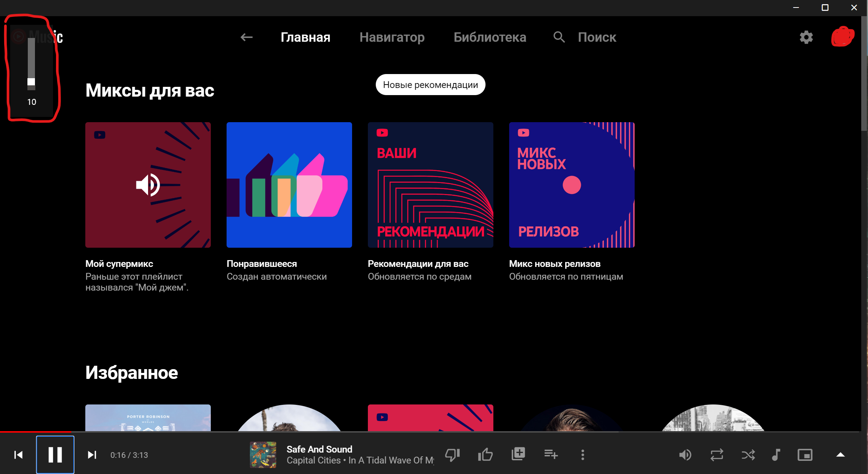
Task: Click the add to playlist icon
Action: click(551, 454)
